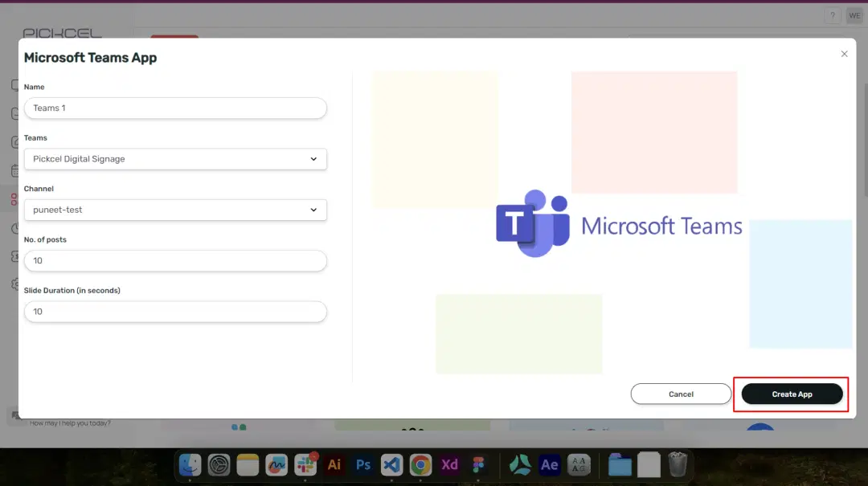Image resolution: width=868 pixels, height=486 pixels.
Task: Cancel the Microsoft Teams App dialog
Action: click(x=681, y=394)
